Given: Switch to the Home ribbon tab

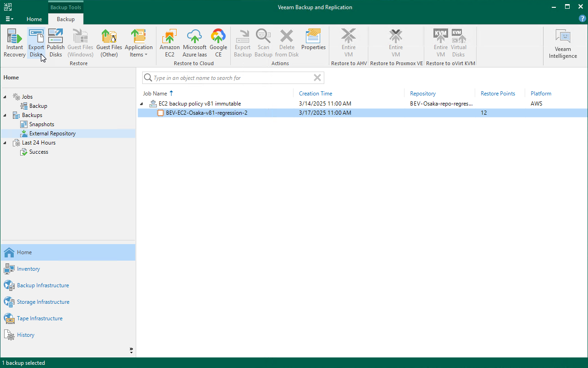Looking at the screenshot, I should 34,19.
